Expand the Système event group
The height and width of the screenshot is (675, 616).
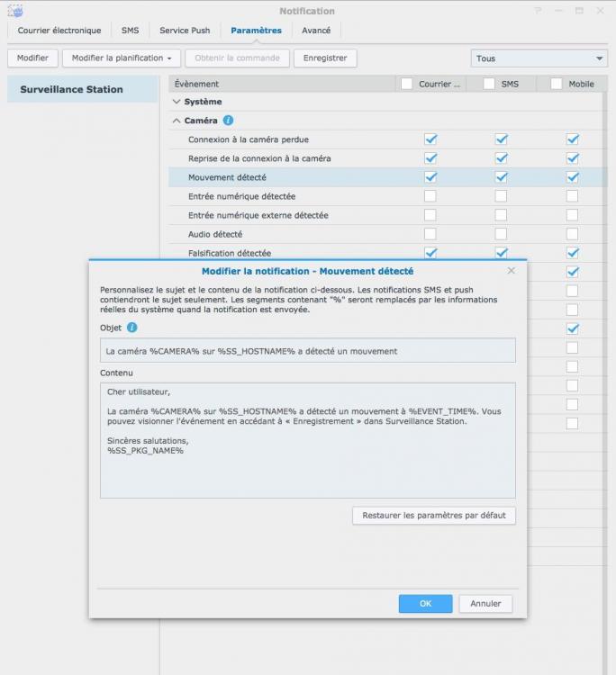pos(177,102)
